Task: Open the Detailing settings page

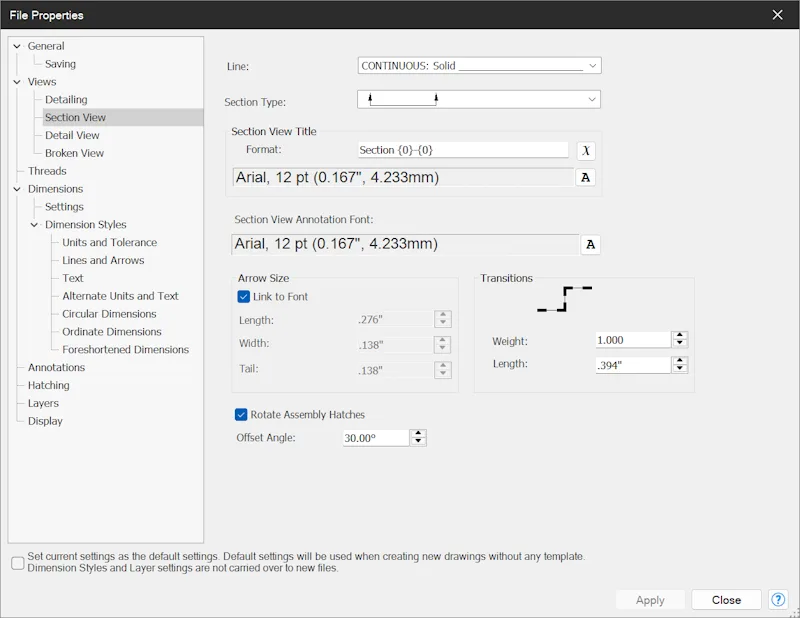Action: pyautogui.click(x=66, y=100)
